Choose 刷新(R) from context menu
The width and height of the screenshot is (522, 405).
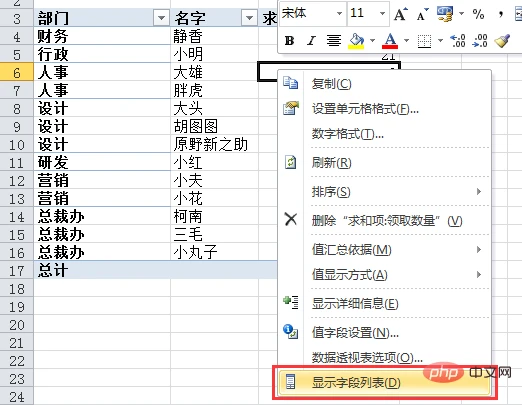[x=331, y=163]
